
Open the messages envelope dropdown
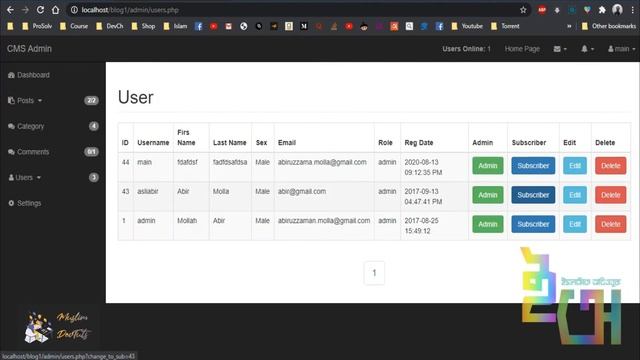click(x=560, y=49)
